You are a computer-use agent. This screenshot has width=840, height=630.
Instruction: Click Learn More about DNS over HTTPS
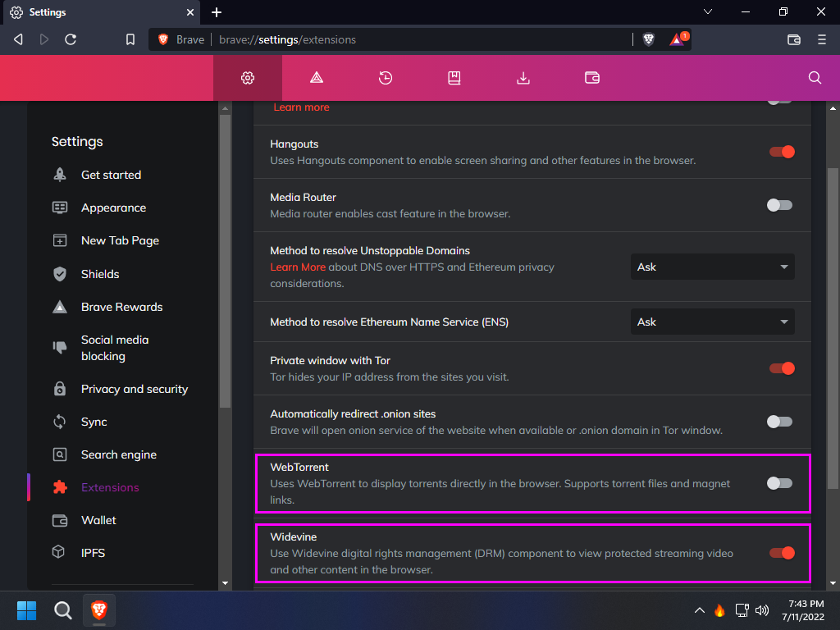click(x=298, y=267)
